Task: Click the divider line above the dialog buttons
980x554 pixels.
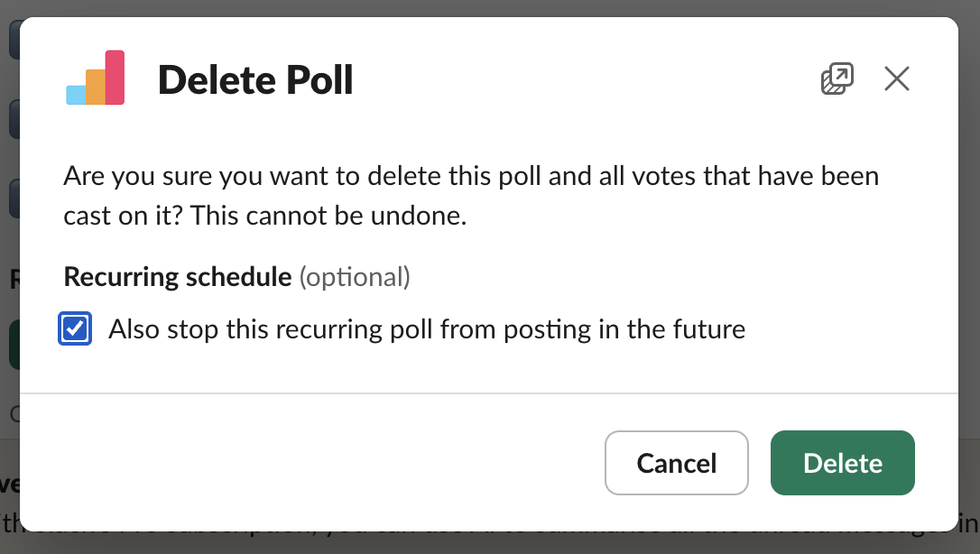Action: [x=487, y=393]
